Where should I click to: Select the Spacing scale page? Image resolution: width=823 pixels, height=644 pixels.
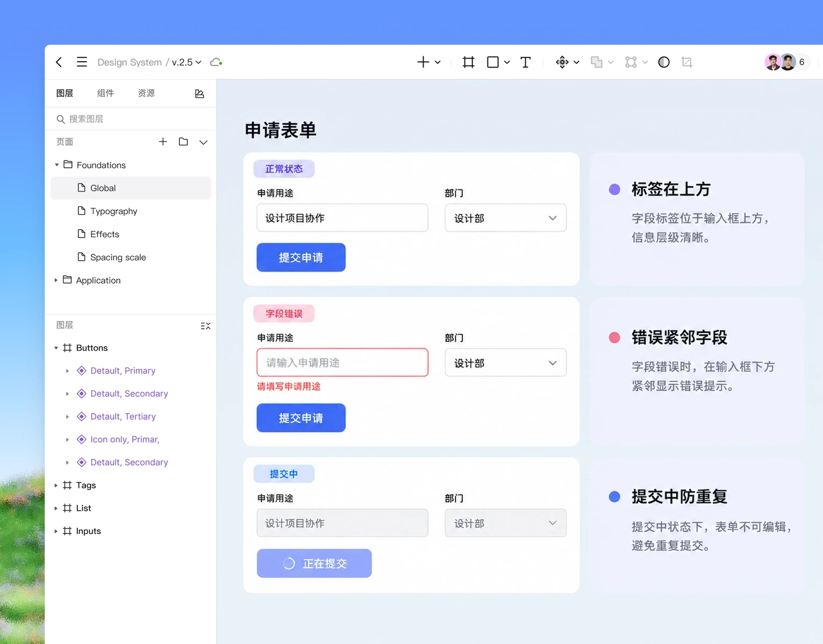pos(130,257)
